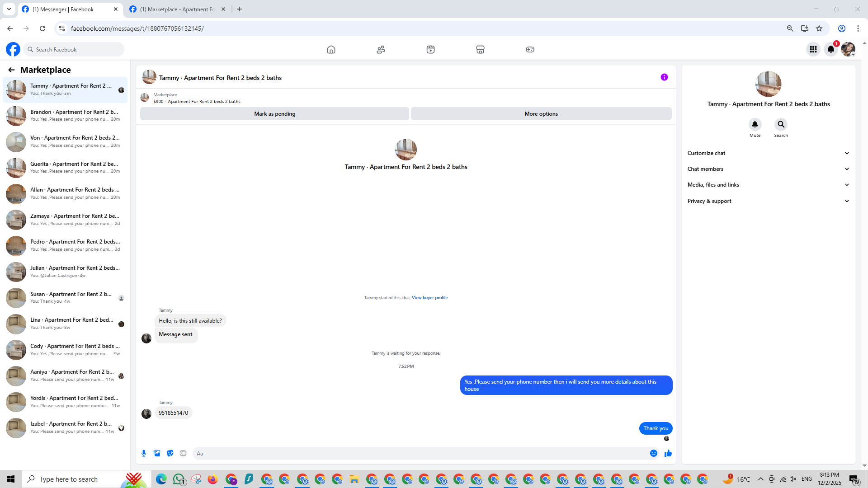Mute this conversation with bell button
Image resolution: width=868 pixels, height=488 pixels.
click(755, 124)
